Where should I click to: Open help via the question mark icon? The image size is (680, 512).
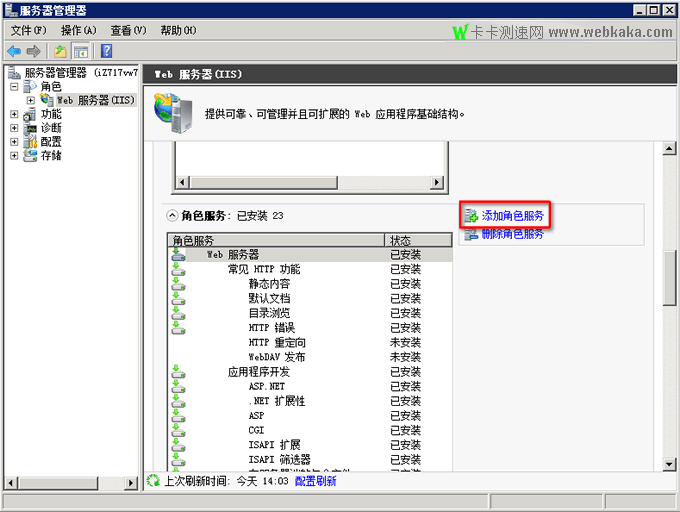[x=105, y=51]
